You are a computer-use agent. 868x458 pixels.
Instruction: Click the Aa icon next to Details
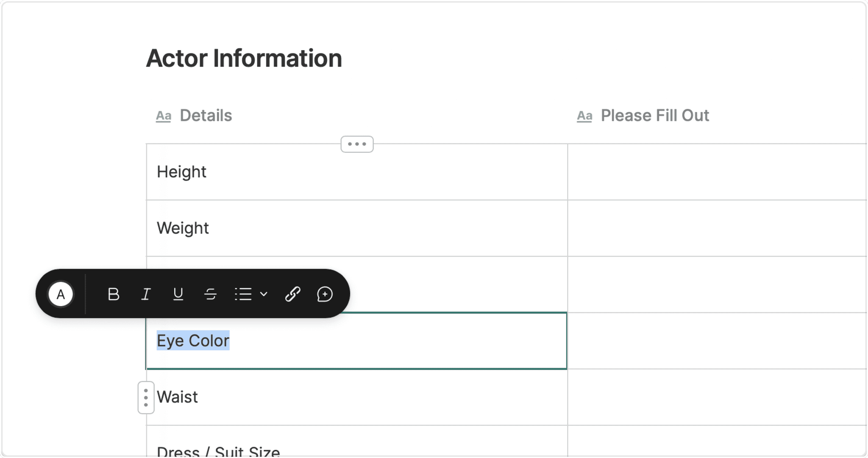pyautogui.click(x=164, y=115)
